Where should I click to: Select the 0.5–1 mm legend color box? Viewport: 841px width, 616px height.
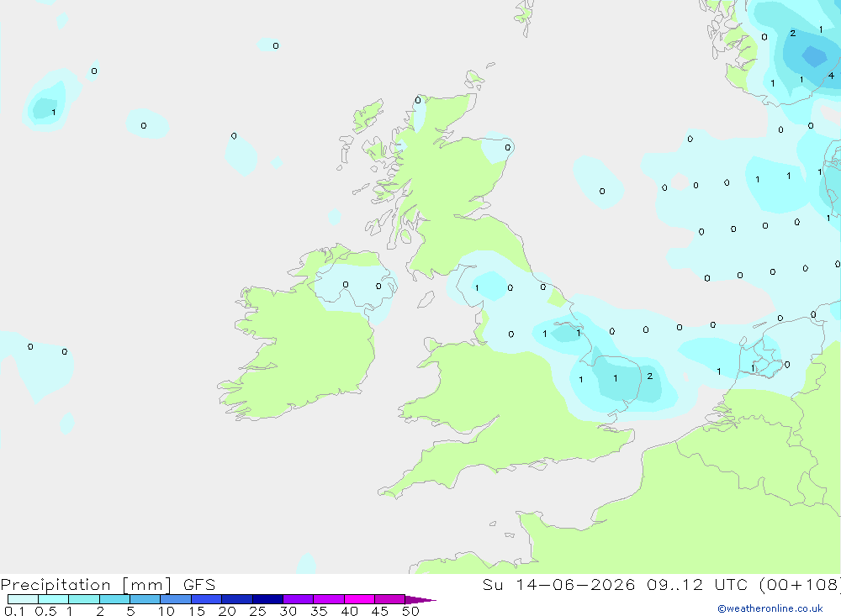[54, 599]
